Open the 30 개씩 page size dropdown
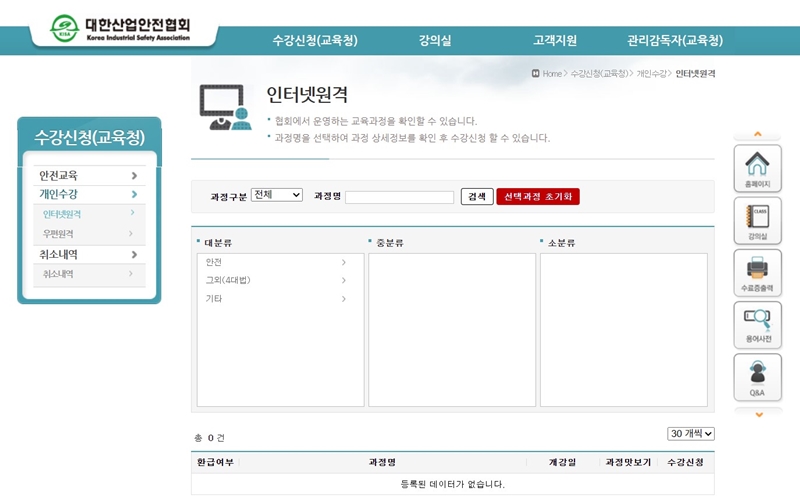The width and height of the screenshot is (800, 500). [690, 434]
